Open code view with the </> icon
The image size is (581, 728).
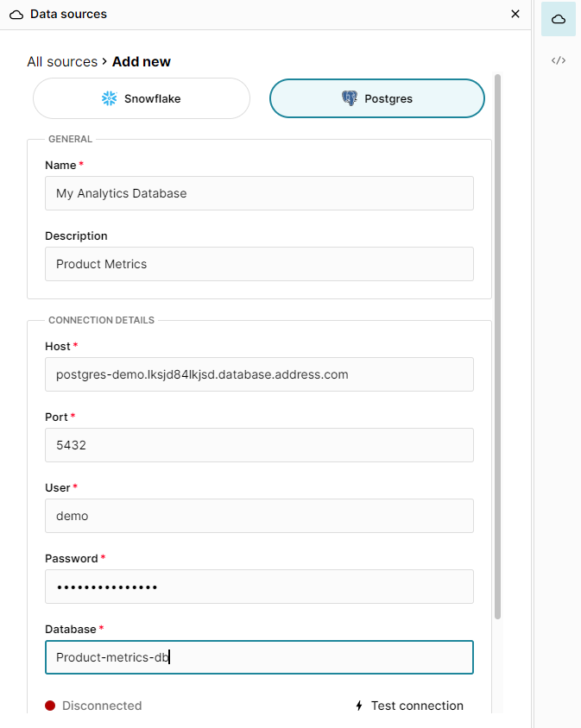(558, 60)
